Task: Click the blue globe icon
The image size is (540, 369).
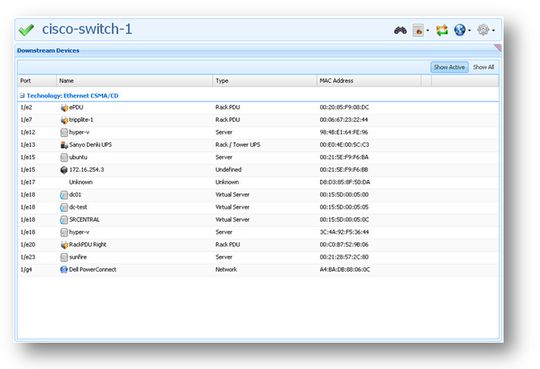Action: pyautogui.click(x=460, y=30)
